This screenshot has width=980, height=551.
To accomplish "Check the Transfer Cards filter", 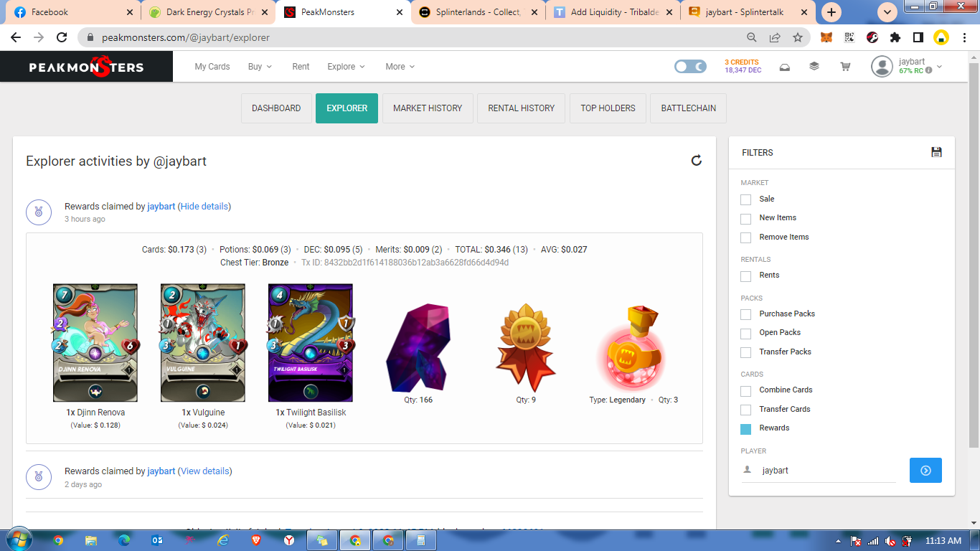I will (746, 410).
